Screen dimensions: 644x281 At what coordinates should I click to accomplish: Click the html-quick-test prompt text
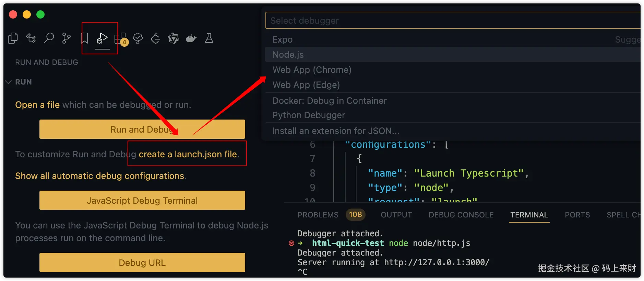[348, 243]
